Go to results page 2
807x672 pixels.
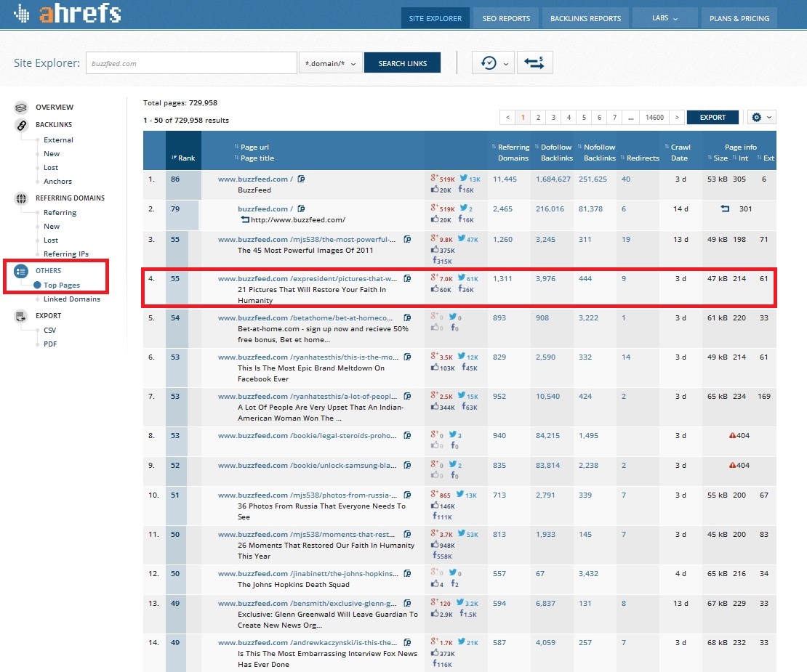[x=538, y=117]
